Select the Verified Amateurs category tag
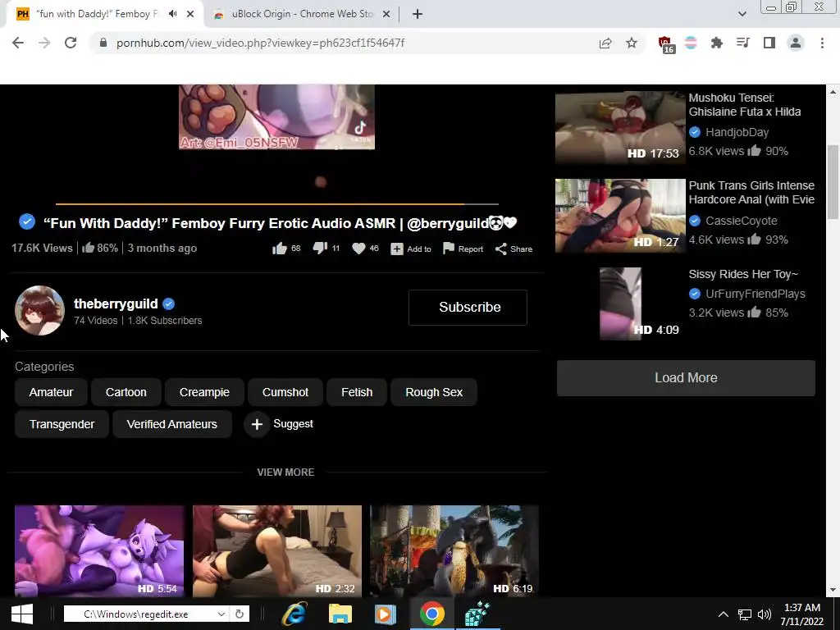This screenshot has height=630, width=840. click(172, 424)
